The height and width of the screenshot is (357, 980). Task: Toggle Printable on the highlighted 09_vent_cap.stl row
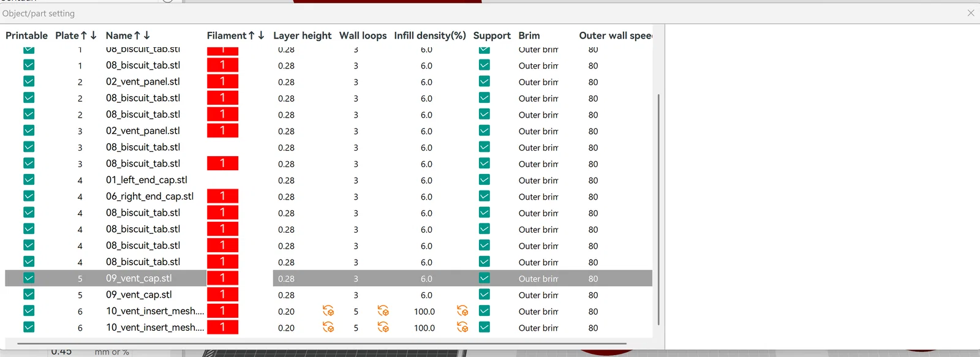29,278
